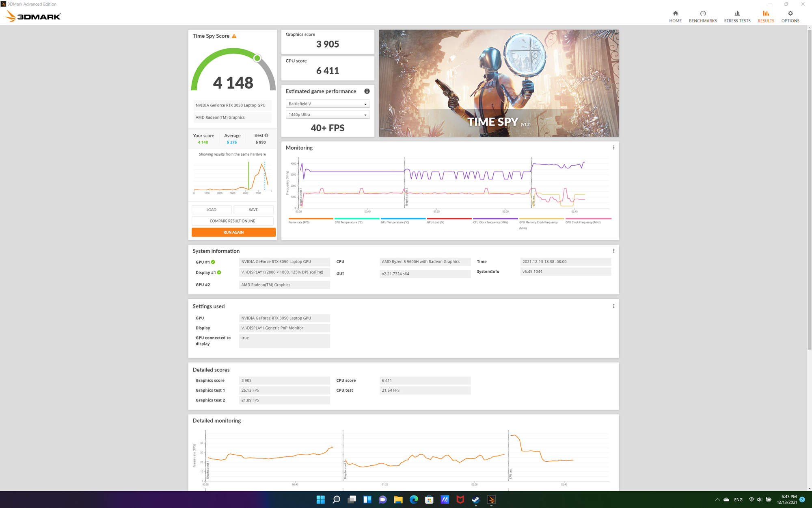Open the clock and date panel
The height and width of the screenshot is (508, 812).
pyautogui.click(x=786, y=499)
